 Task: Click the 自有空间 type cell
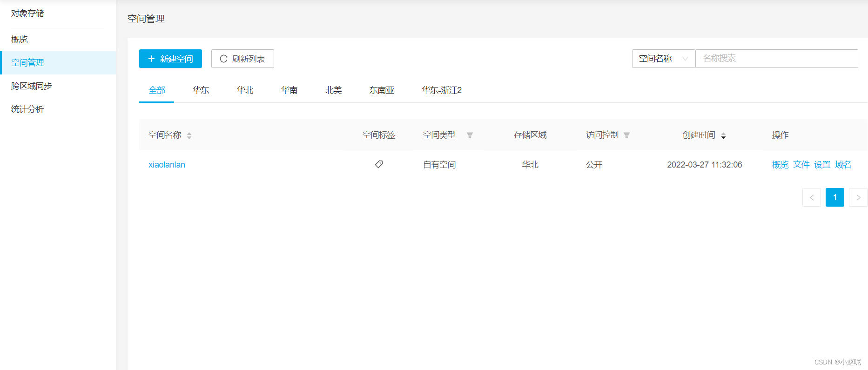439,165
